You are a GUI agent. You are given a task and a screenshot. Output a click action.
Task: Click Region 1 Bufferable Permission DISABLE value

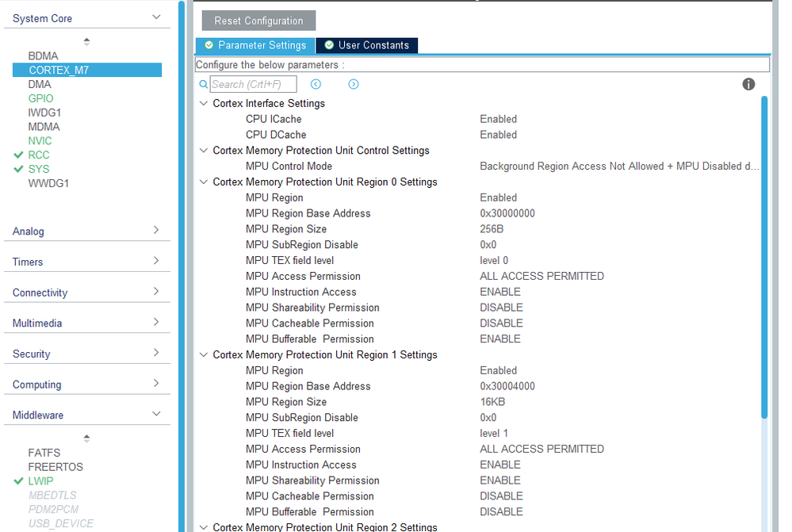click(x=501, y=512)
